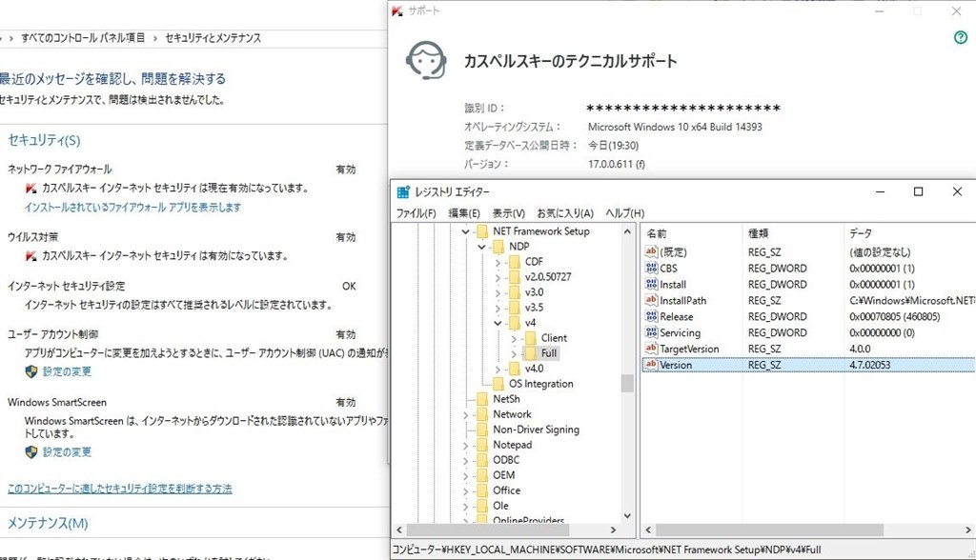Expand the v4.0 tree node
This screenshot has height=560, width=976.
pos(498,369)
